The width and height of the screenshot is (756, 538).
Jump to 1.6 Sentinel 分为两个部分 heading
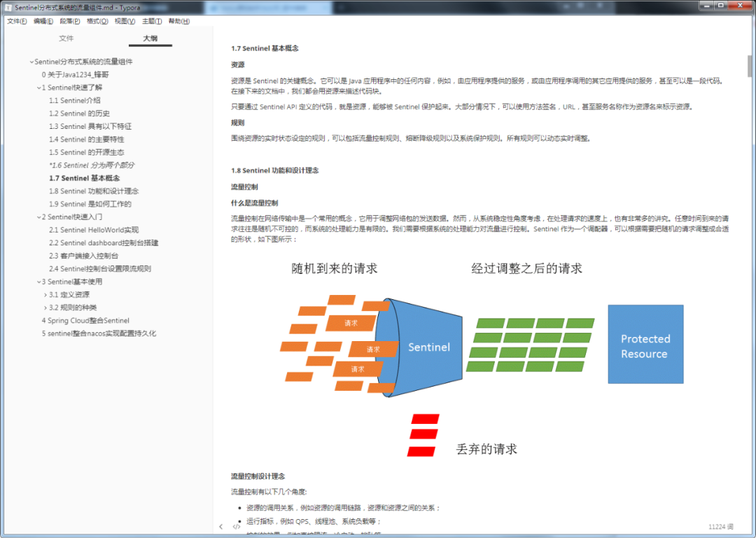click(x=92, y=165)
